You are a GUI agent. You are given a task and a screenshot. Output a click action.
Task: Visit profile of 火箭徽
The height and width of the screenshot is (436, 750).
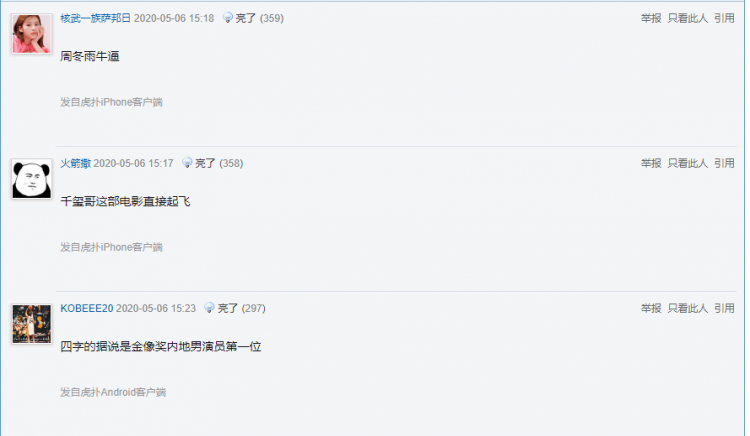coord(75,163)
